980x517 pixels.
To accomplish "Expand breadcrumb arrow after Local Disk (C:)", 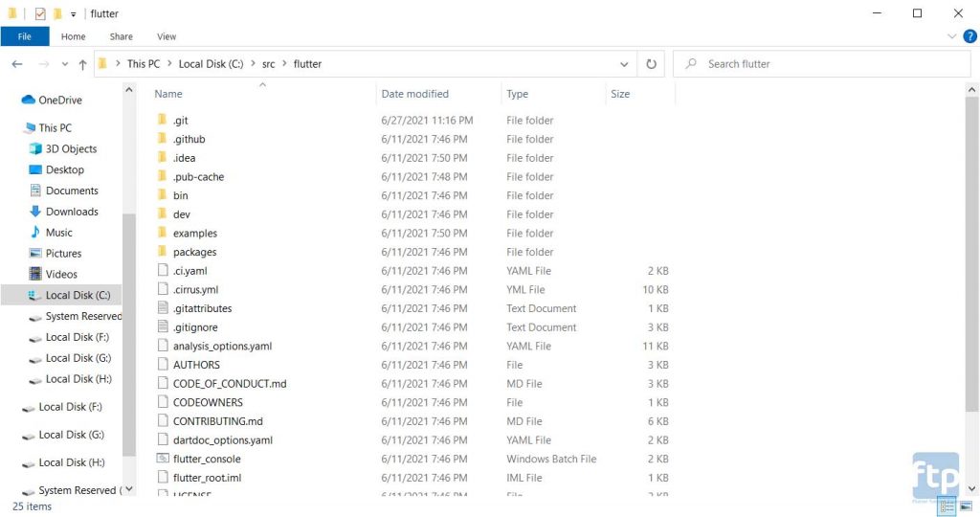I will point(253,64).
